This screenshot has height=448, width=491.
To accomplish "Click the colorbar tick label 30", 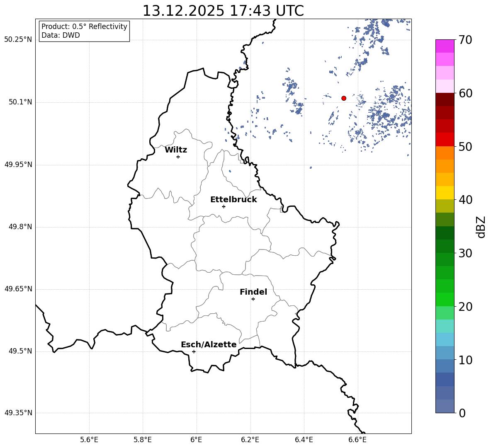I will [465, 253].
